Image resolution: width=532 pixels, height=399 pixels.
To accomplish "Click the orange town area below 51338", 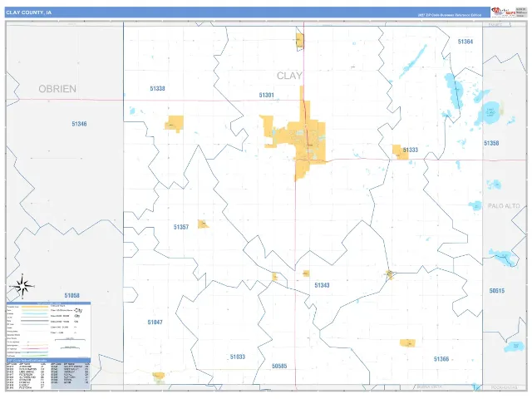I will tap(175, 124).
